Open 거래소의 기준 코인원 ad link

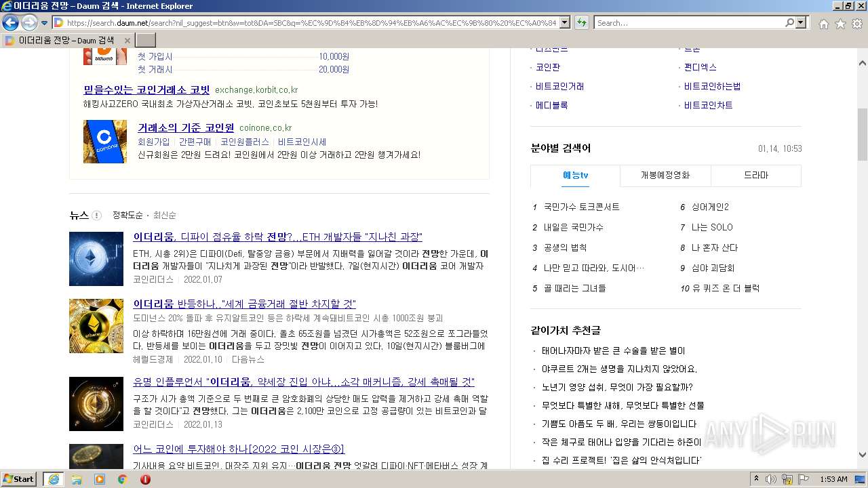[186, 127]
